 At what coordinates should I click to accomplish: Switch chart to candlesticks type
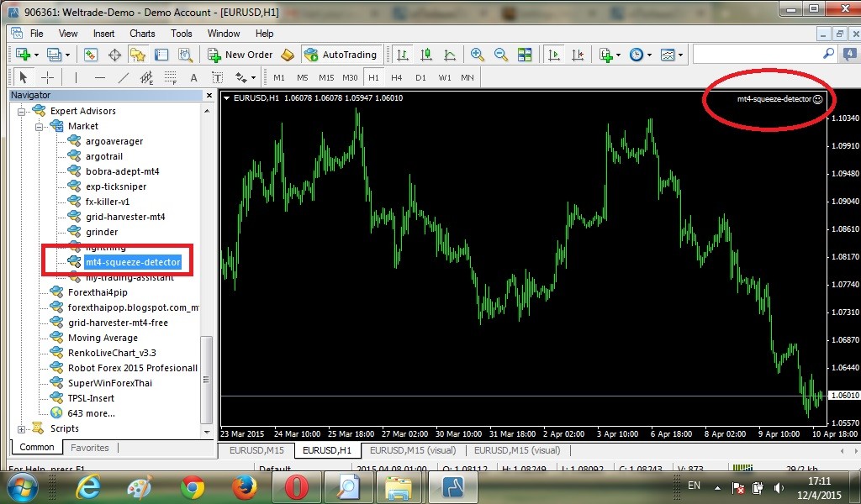click(x=426, y=55)
